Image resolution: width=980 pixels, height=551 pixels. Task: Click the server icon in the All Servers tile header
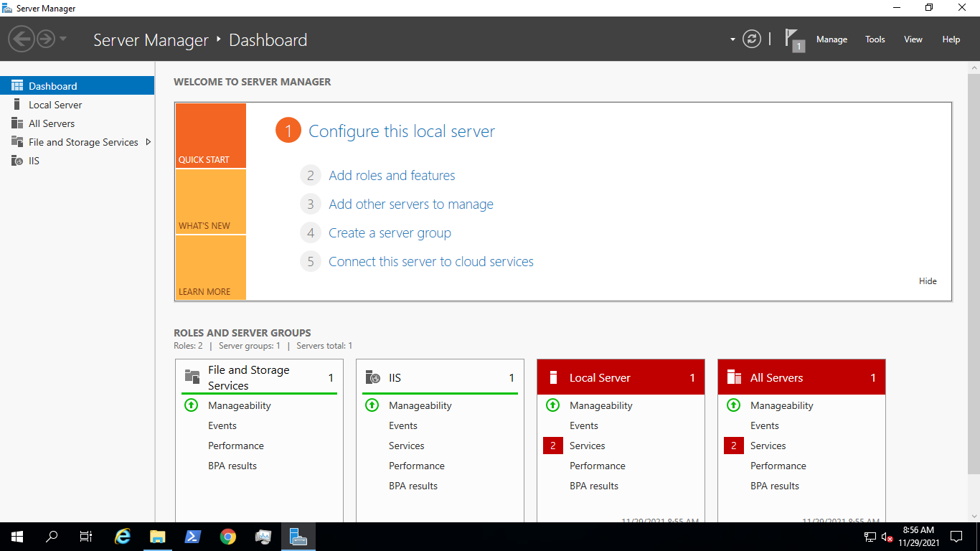[x=733, y=377]
